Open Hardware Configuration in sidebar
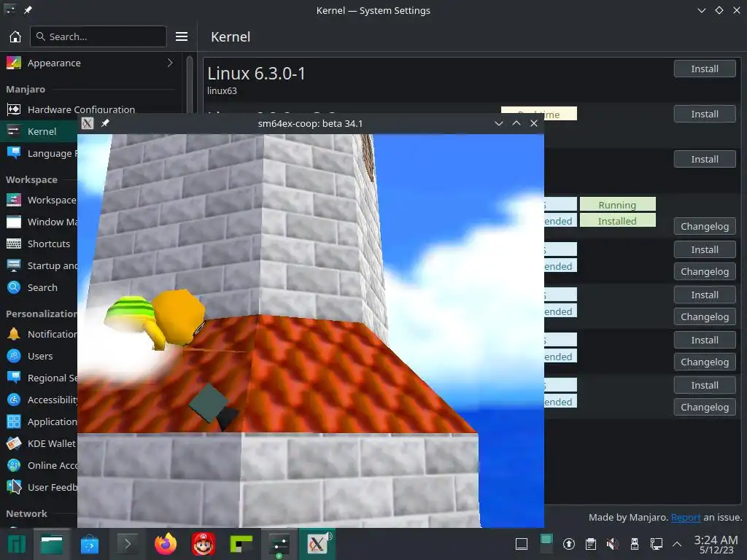 point(81,109)
